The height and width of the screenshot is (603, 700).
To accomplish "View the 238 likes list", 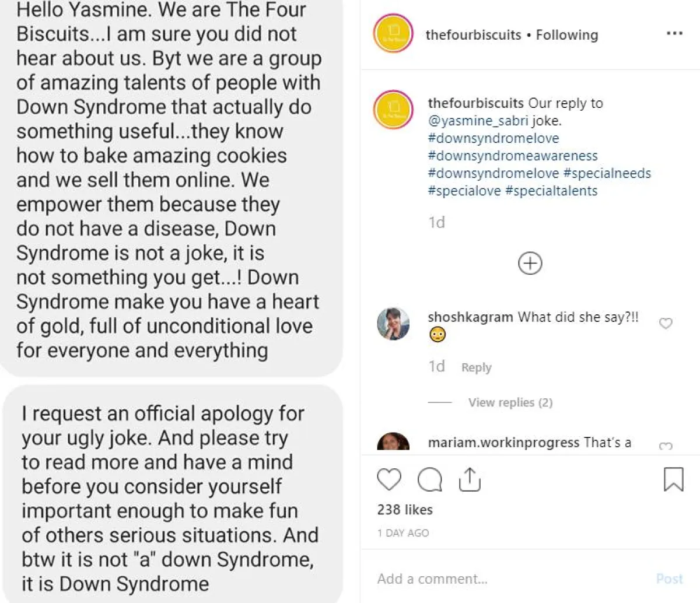I will point(405,510).
